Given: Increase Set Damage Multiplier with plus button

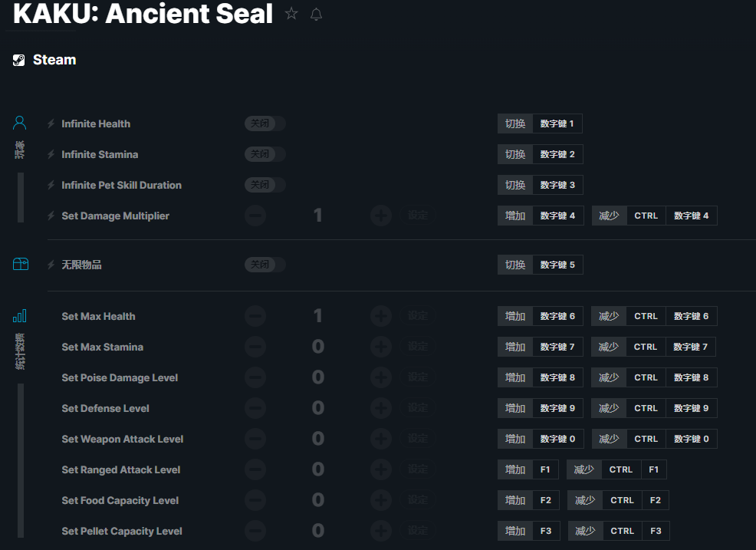Looking at the screenshot, I should coord(381,216).
